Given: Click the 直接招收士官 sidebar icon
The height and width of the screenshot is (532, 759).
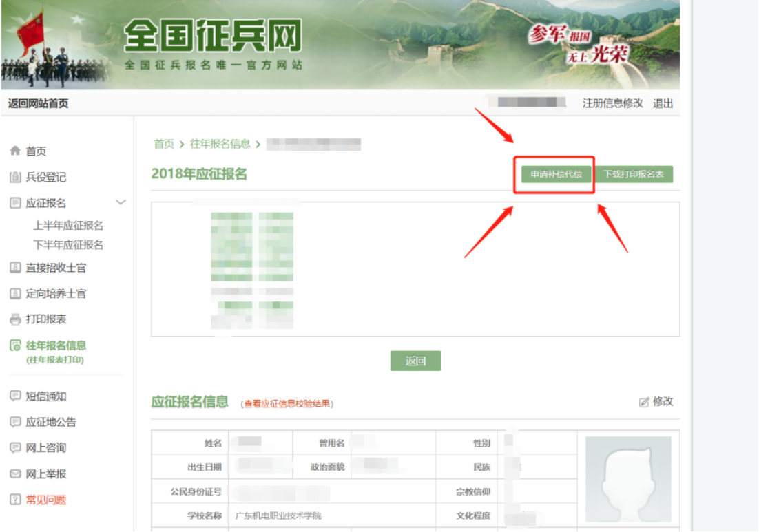Looking at the screenshot, I should 15,268.
